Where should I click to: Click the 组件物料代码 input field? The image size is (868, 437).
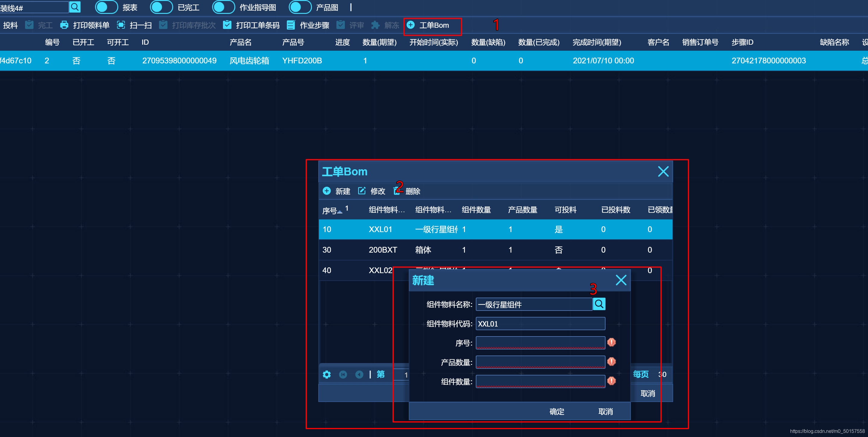coord(540,324)
